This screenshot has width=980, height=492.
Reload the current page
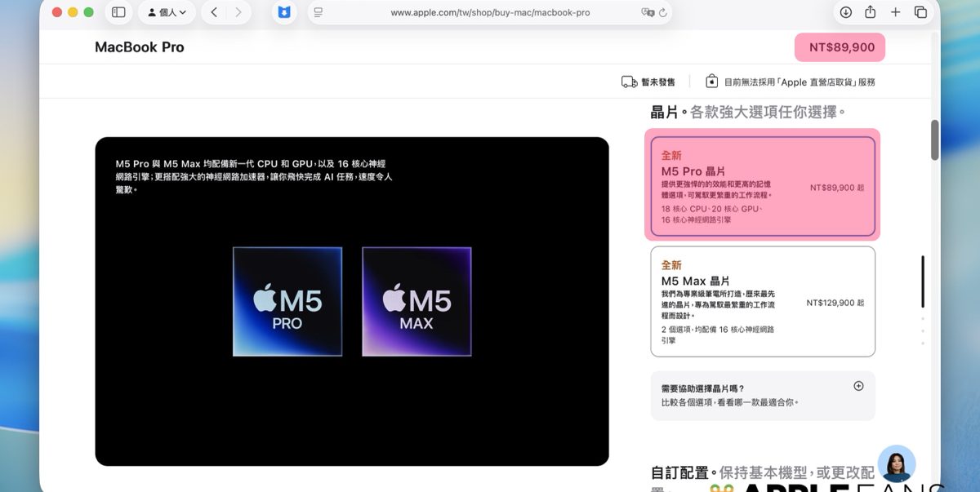[663, 12]
